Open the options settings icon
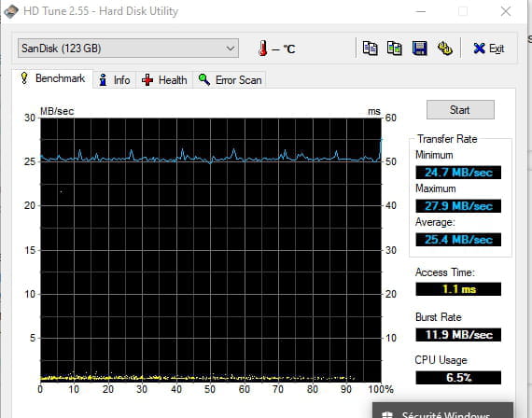532x418 pixels. click(x=444, y=49)
